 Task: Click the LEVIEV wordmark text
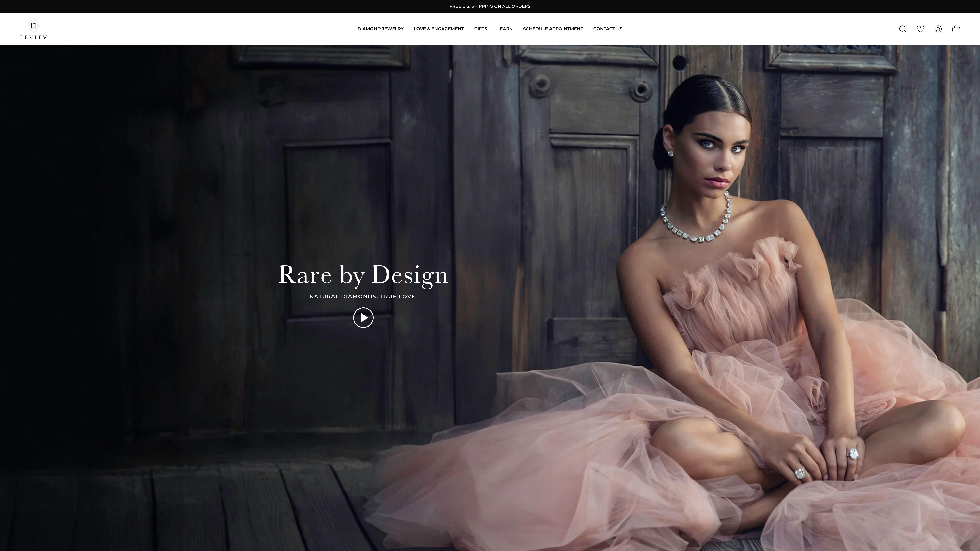34,37
